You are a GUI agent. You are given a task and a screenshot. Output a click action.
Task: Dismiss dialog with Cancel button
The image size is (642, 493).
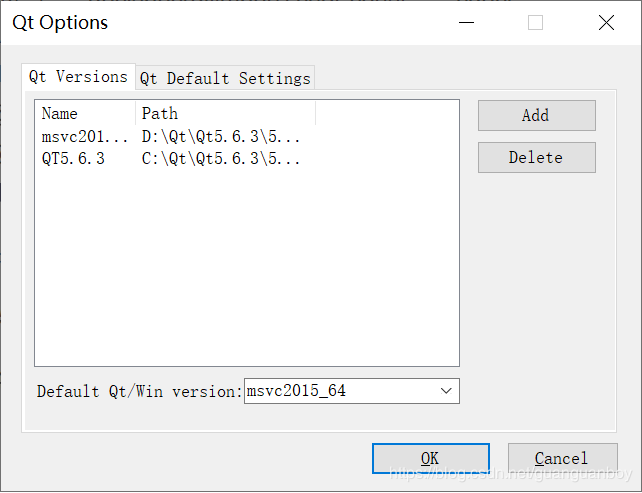[x=562, y=458]
